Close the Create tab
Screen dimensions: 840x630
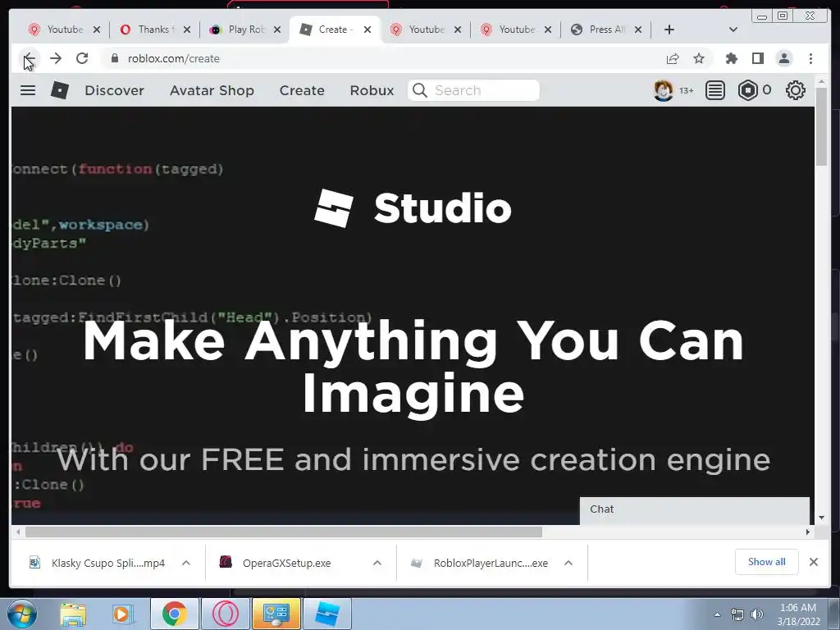(367, 30)
